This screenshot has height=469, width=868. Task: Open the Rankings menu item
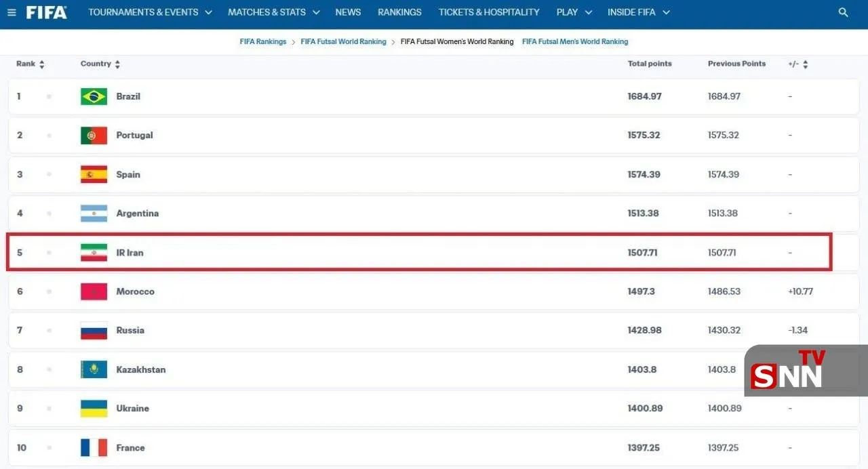pyautogui.click(x=399, y=12)
